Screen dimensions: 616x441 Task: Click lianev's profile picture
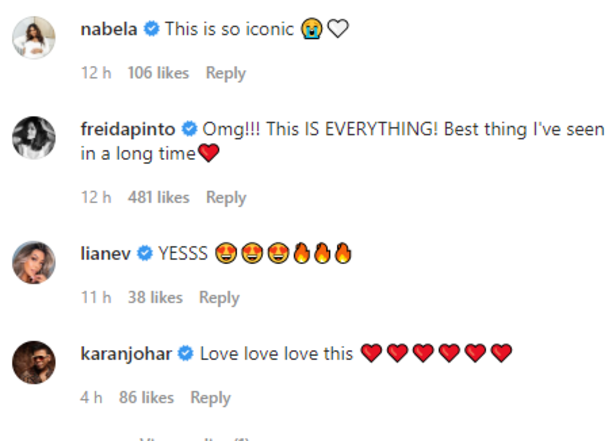point(32,265)
